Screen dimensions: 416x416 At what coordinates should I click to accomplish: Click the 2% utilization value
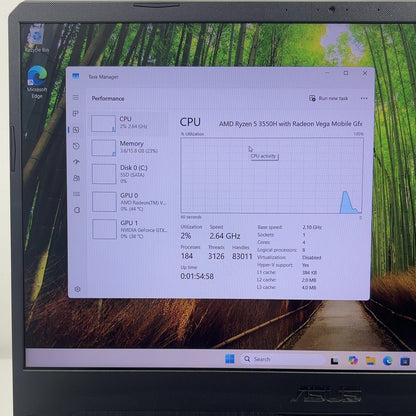(186, 236)
